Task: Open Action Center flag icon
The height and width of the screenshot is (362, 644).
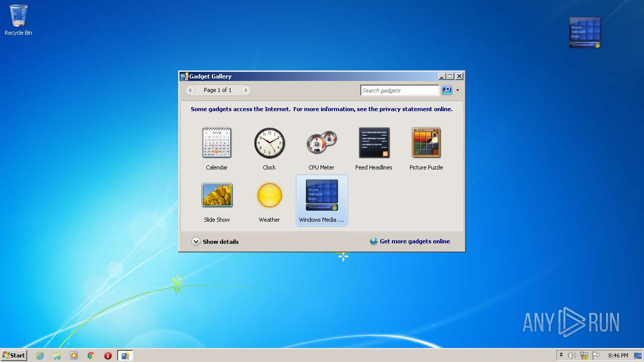Action: point(596,355)
